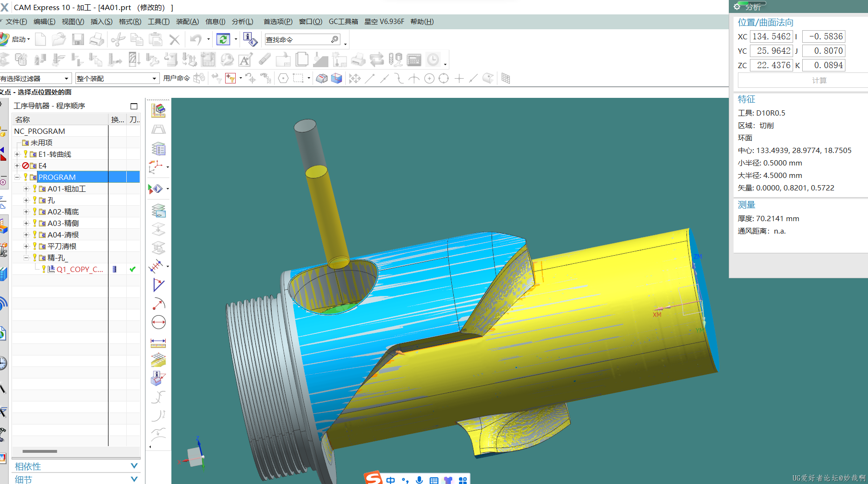Open the GC工具箱 menu
The width and height of the screenshot is (868, 484).
coord(343,22)
